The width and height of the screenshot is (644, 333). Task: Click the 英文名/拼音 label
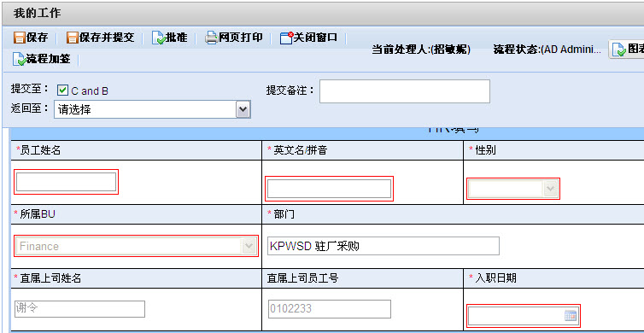[x=301, y=150]
